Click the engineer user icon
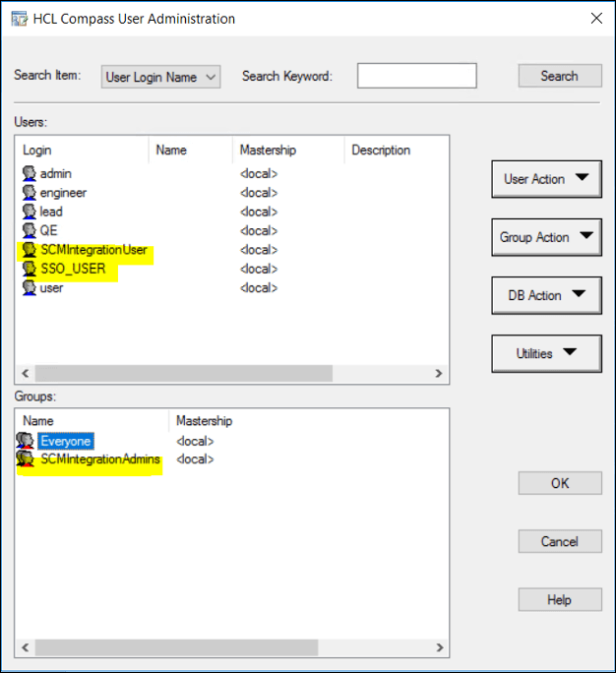616x673 pixels. click(x=30, y=192)
